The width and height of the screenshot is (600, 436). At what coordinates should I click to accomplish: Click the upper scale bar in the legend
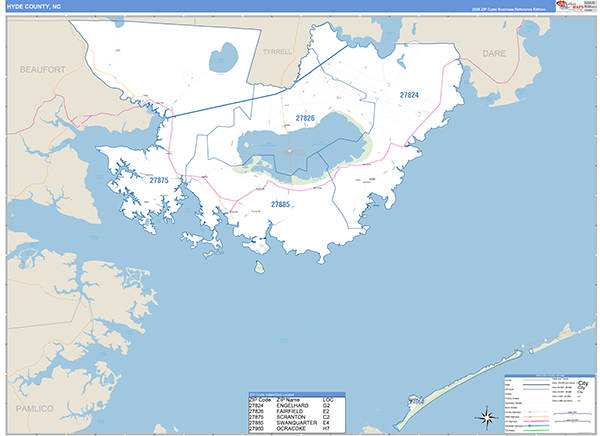point(572,413)
